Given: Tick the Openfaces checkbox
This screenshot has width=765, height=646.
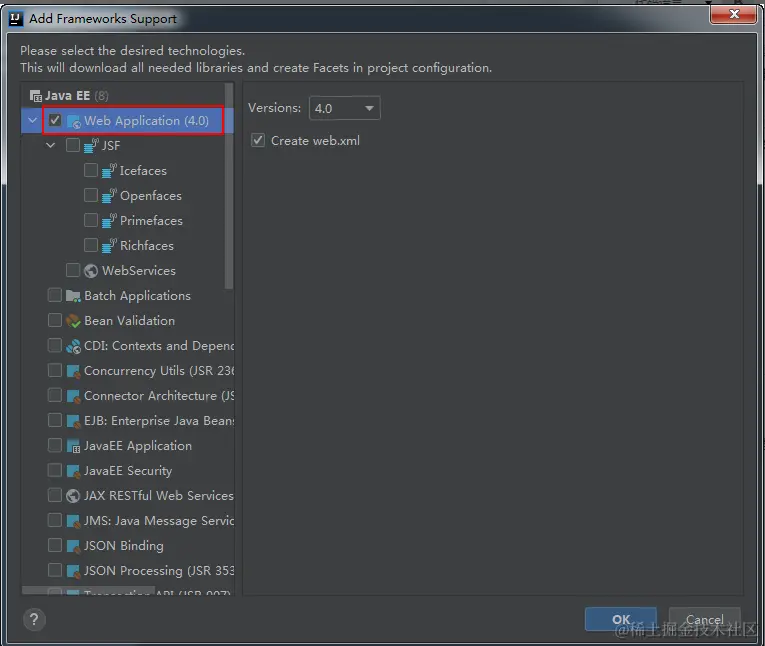Looking at the screenshot, I should click(91, 195).
